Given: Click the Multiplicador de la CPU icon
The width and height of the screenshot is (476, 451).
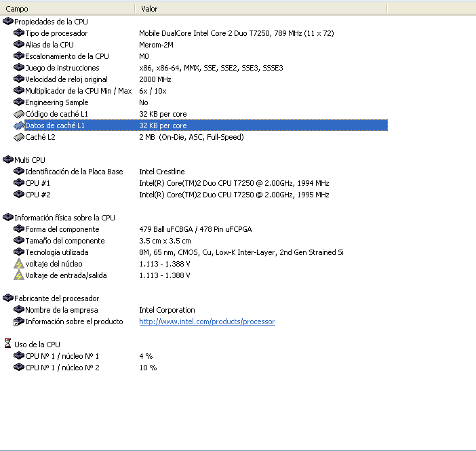Looking at the screenshot, I should (19, 90).
